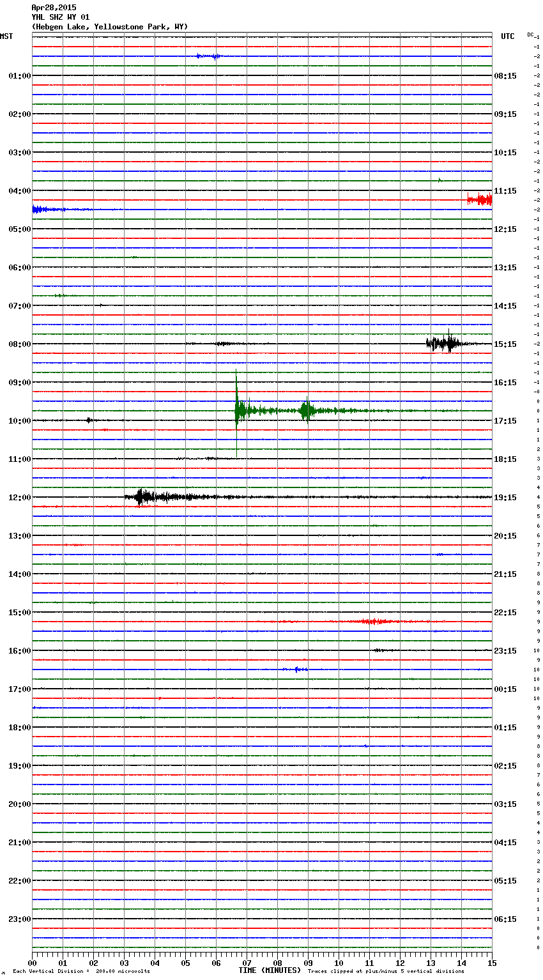The width and height of the screenshot is (543, 980).
Task: Click the MST label "01:00"
Action: pos(20,76)
